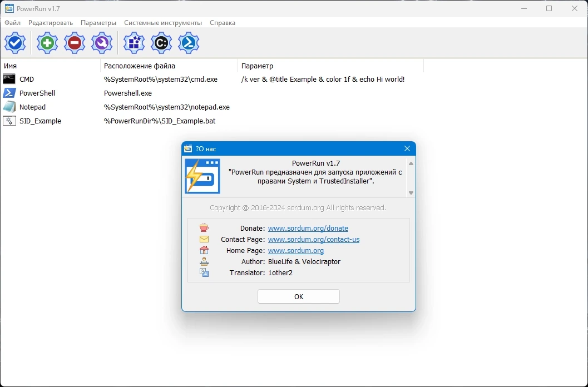
Task: Click the BlueLife & Velociraptor author text
Action: (x=304, y=262)
